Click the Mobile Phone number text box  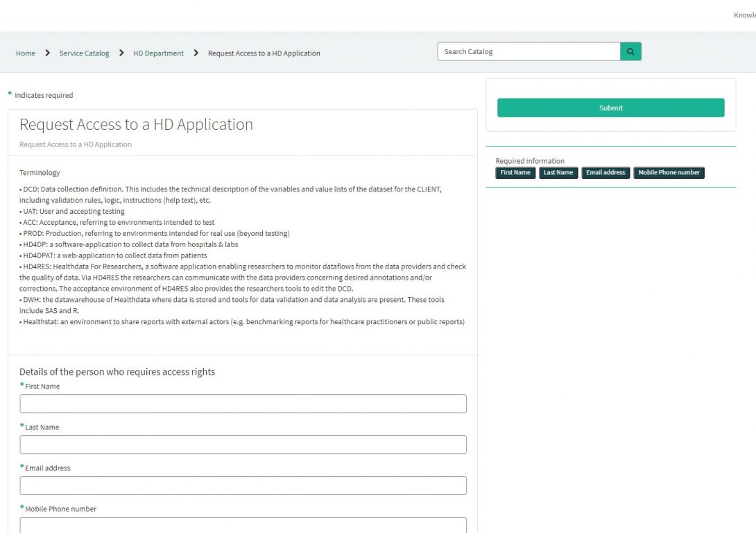tap(243, 525)
